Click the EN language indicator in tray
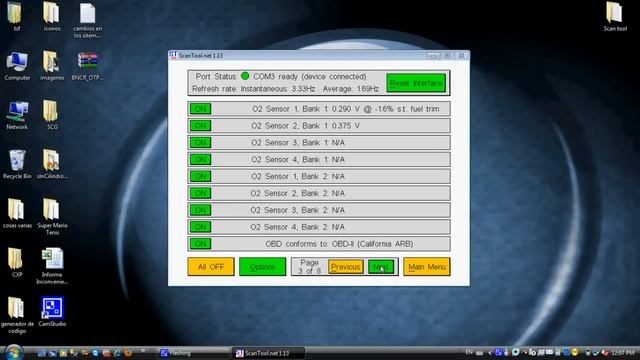 point(469,352)
